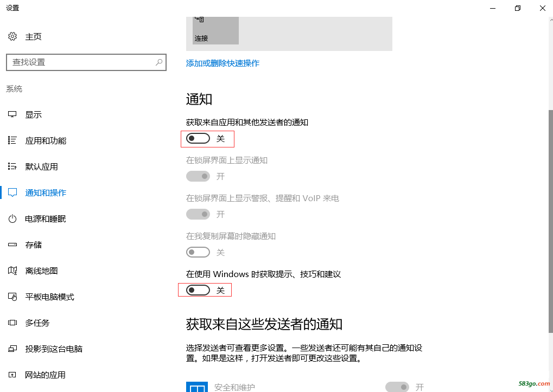The height and width of the screenshot is (392, 553).
Task: Select 默认应用 in the sidebar
Action: tap(41, 167)
